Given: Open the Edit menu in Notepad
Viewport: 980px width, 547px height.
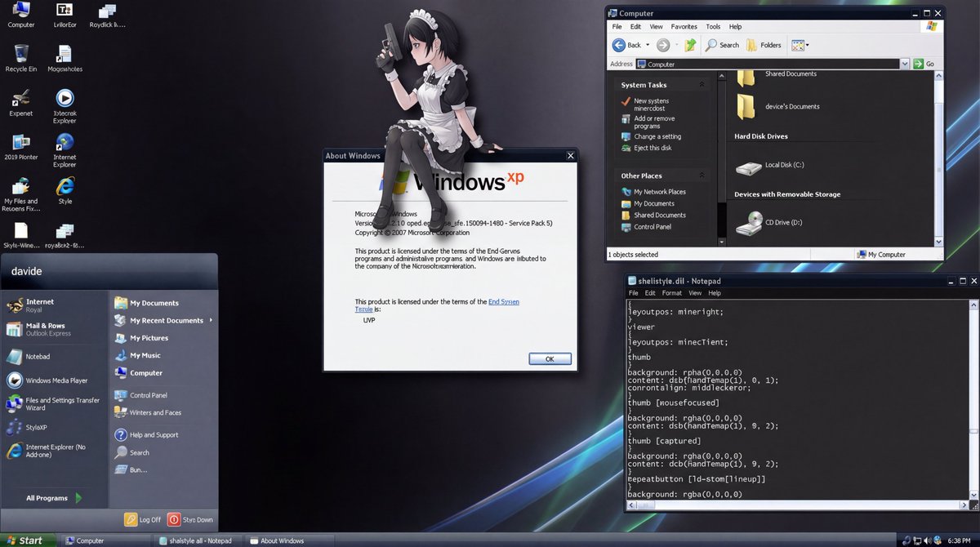Looking at the screenshot, I should click(650, 293).
